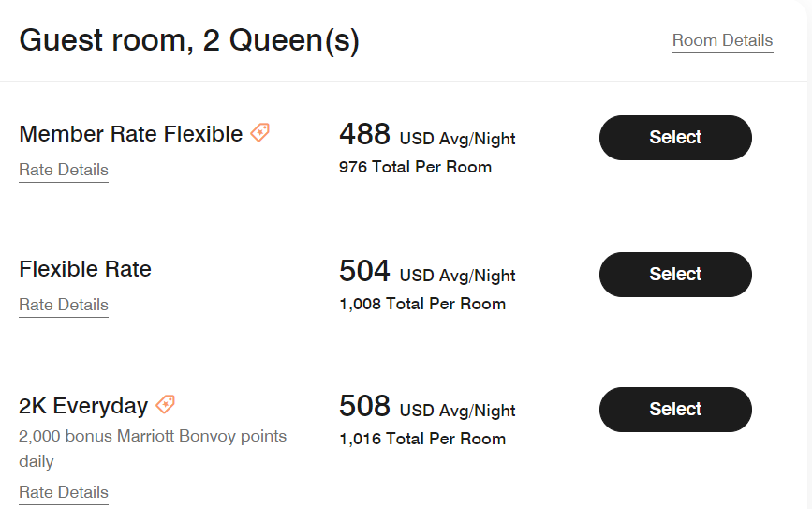The width and height of the screenshot is (812, 509).
Task: Click the 508 USD Avg/Night price
Action: pos(427,408)
